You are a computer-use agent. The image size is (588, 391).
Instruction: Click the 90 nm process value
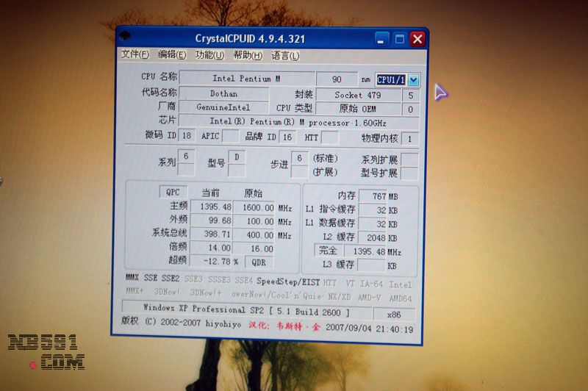pos(337,79)
